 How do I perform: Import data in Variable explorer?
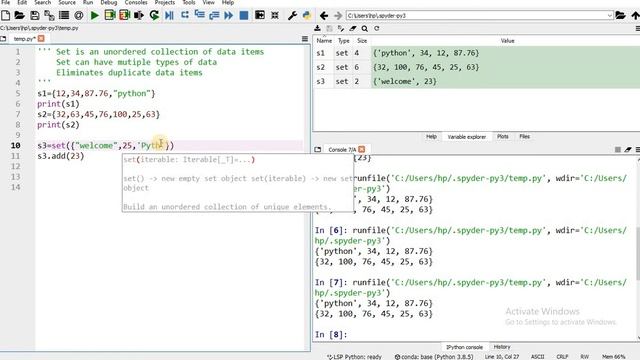coord(318,28)
